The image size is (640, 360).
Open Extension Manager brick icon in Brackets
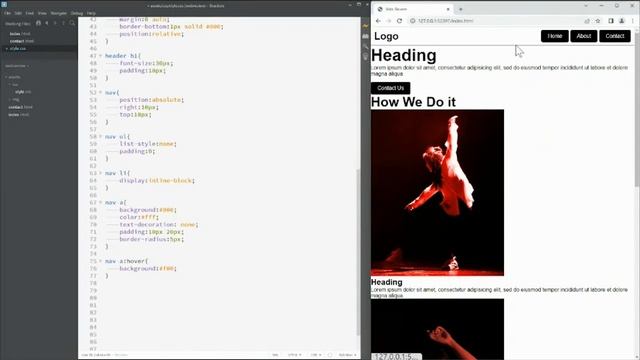tap(365, 36)
